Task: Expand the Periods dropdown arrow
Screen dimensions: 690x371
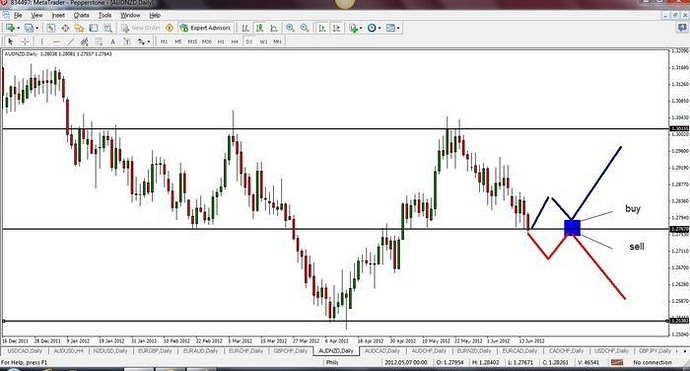Action: [379, 28]
